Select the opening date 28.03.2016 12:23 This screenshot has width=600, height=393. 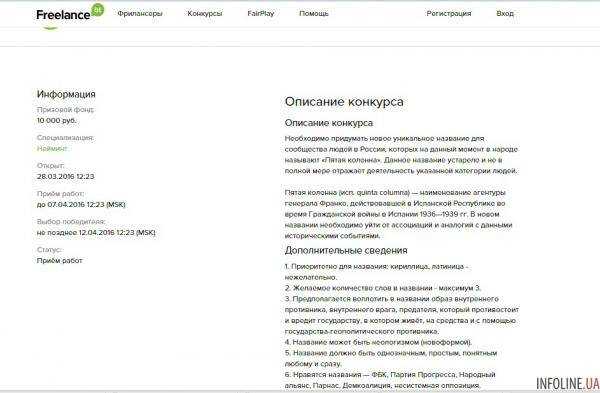tap(65, 176)
